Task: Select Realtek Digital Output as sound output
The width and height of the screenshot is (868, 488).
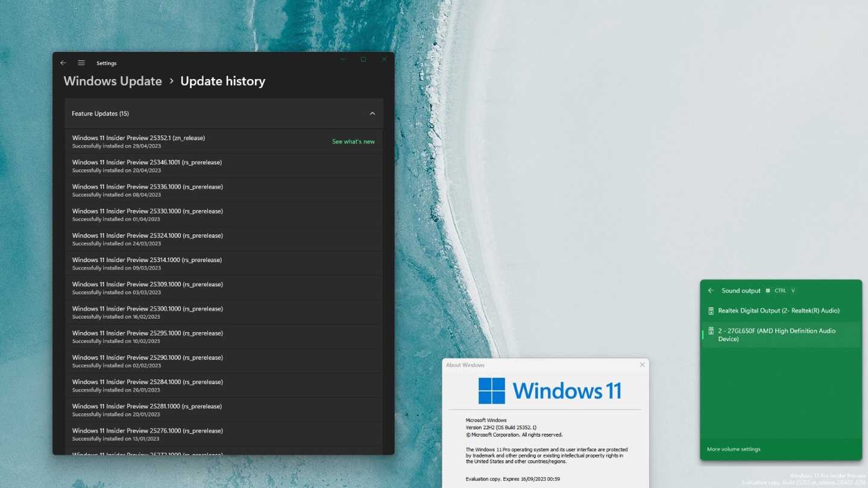Action: coord(778,310)
